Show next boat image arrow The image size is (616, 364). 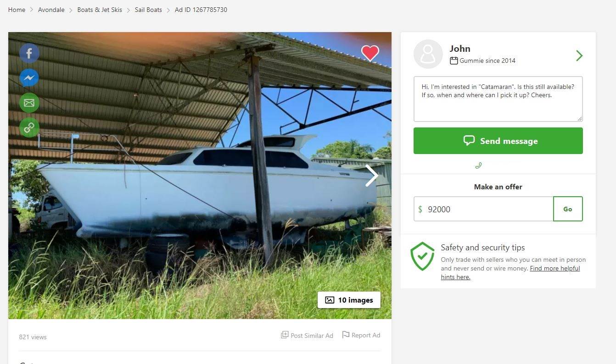(x=371, y=176)
